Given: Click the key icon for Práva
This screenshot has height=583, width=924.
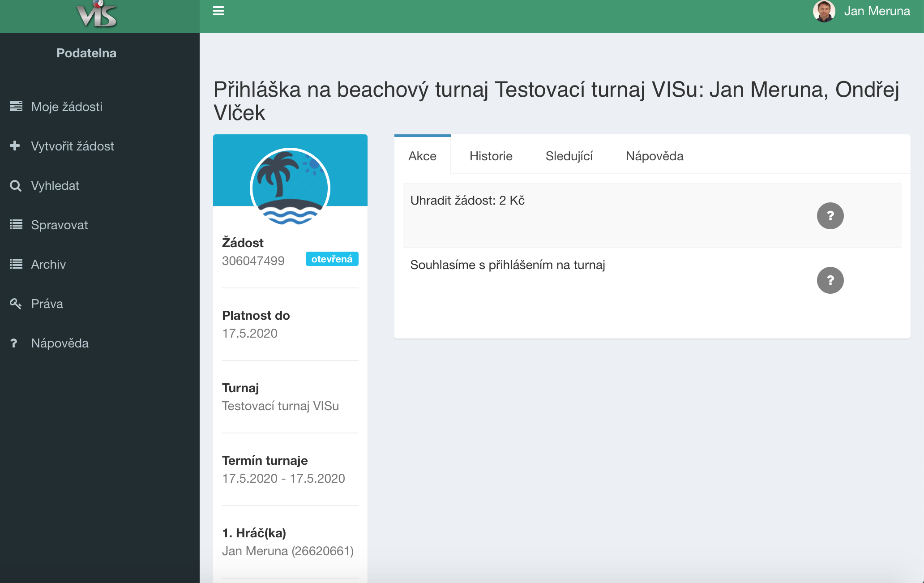Looking at the screenshot, I should (16, 304).
